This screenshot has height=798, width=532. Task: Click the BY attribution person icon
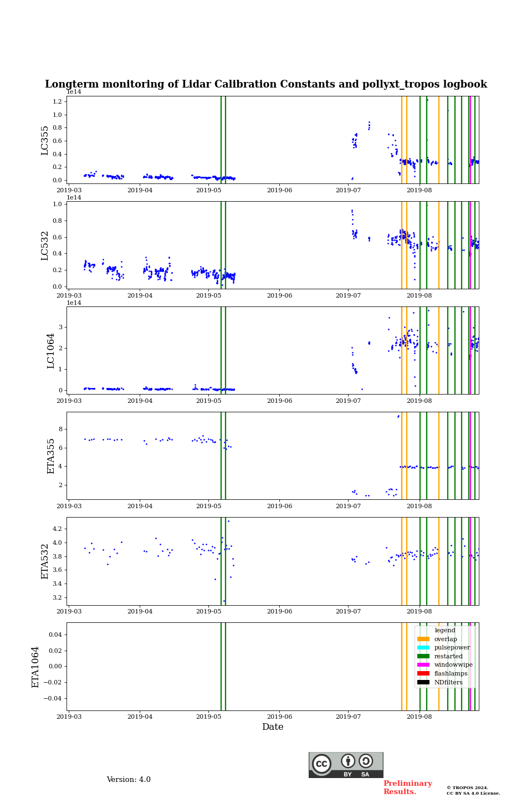[348, 761]
